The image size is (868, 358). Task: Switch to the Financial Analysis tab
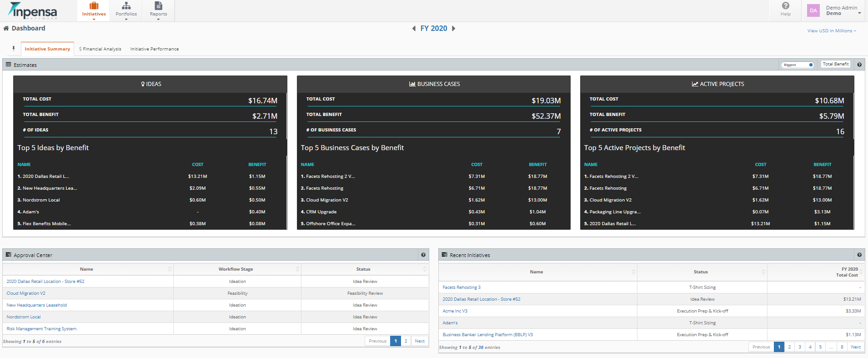point(100,49)
